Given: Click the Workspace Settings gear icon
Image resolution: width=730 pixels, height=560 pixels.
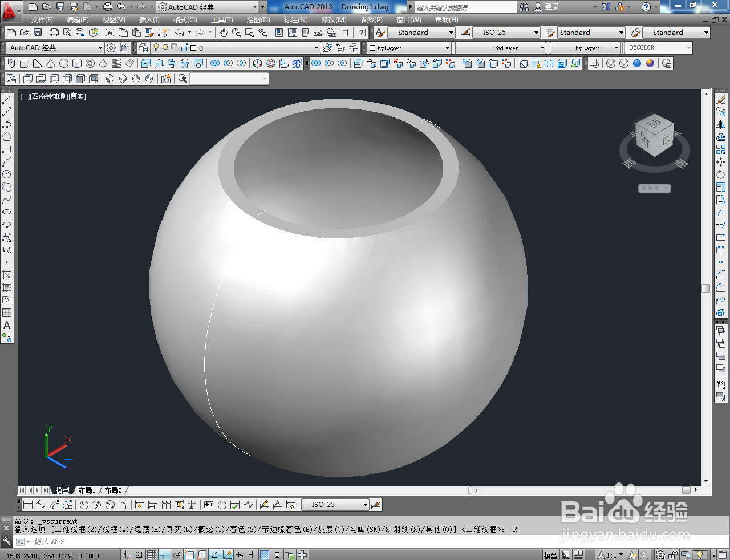Looking at the screenshot, I should point(112,48).
